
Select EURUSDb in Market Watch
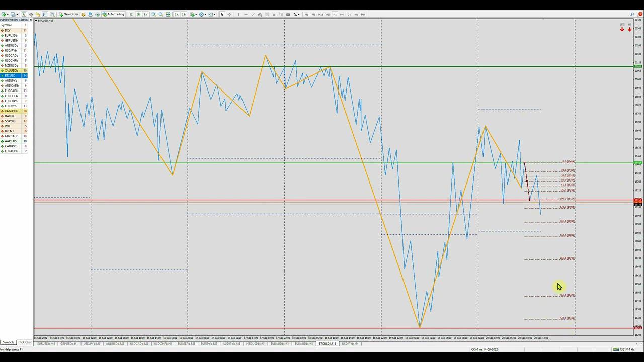point(14,35)
